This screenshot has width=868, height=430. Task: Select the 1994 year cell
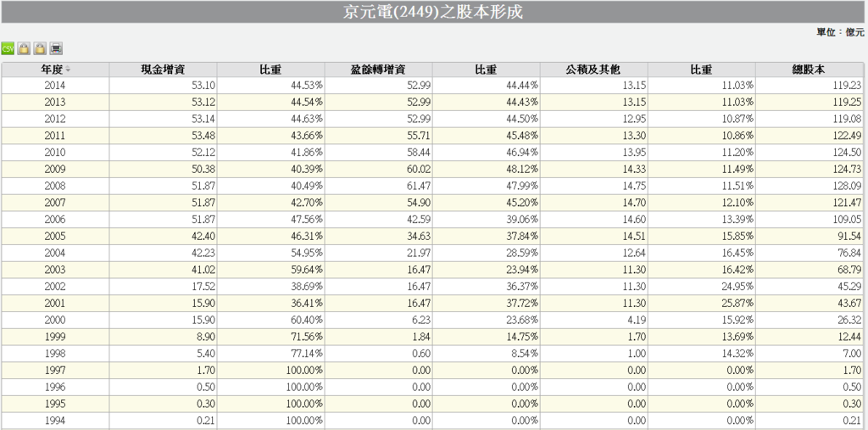(x=55, y=421)
